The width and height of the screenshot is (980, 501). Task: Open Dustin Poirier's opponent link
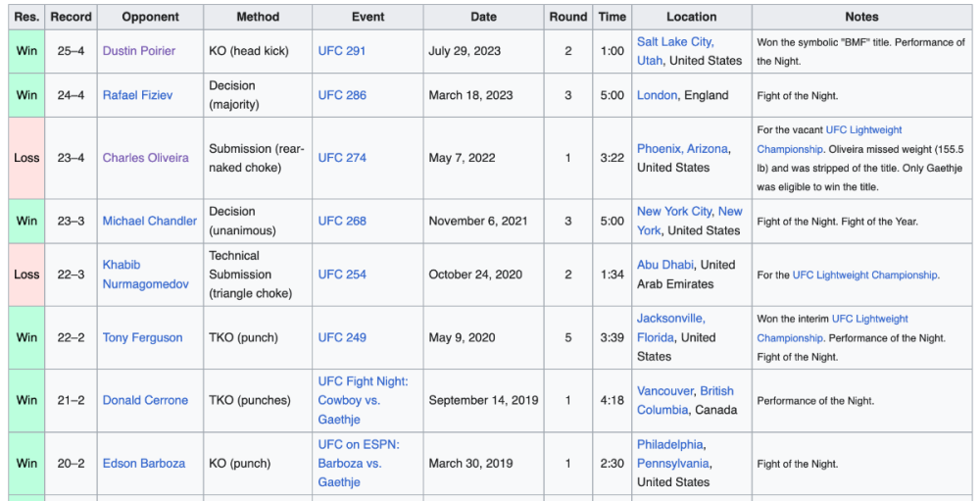(x=139, y=51)
